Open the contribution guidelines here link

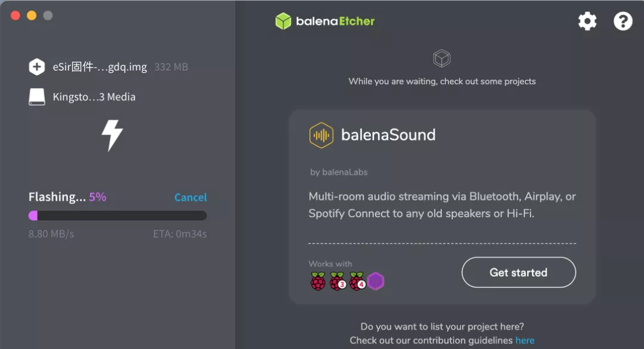click(525, 341)
